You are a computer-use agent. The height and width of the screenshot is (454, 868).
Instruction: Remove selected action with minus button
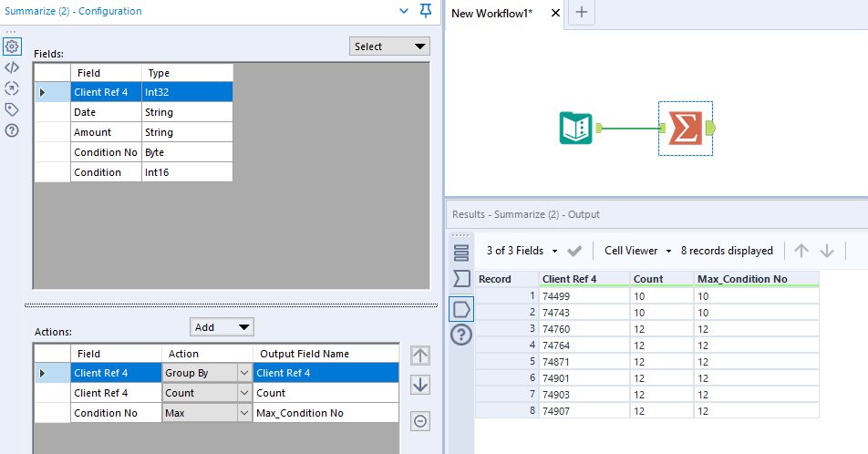click(x=419, y=420)
